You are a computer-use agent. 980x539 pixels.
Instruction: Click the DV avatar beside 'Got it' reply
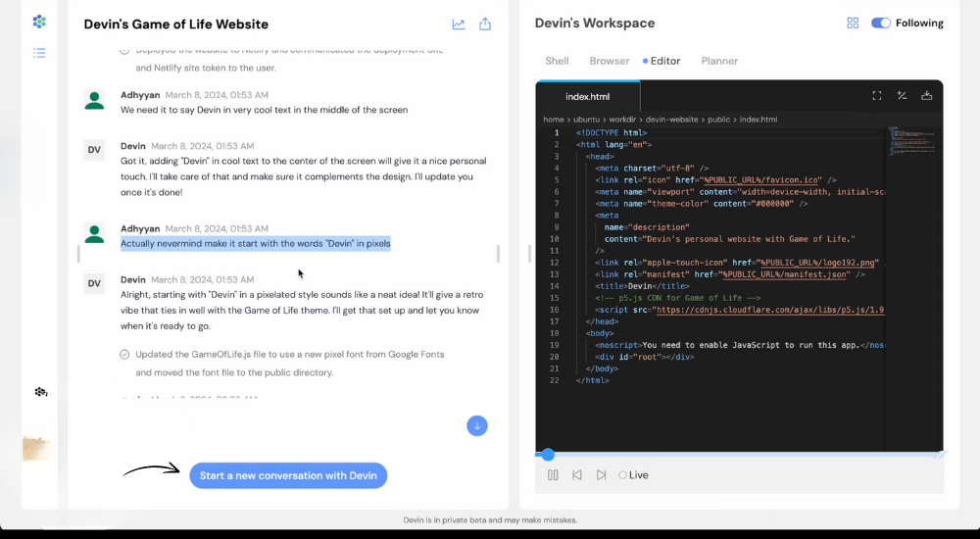[94, 150]
